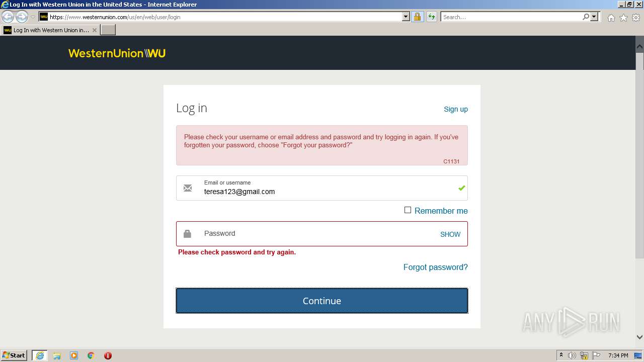Viewport: 644px width, 362px height.
Task: Click the error code C1131 text
Action: [451, 161]
